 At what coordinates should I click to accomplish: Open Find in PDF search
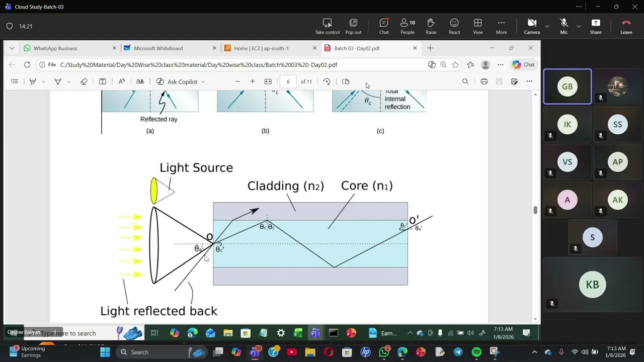click(x=465, y=81)
